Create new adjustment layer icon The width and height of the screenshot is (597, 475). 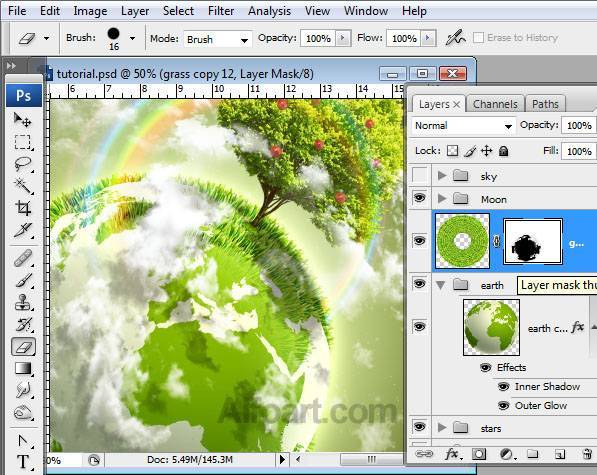(x=507, y=454)
